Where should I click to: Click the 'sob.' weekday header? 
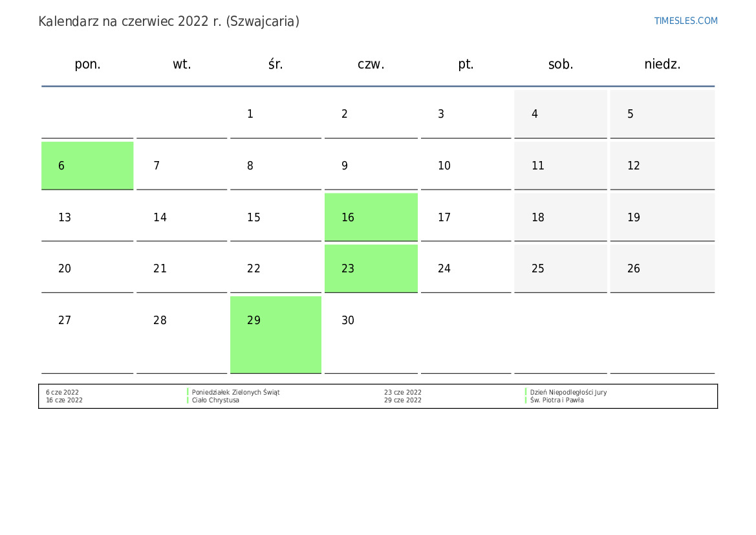tap(560, 64)
